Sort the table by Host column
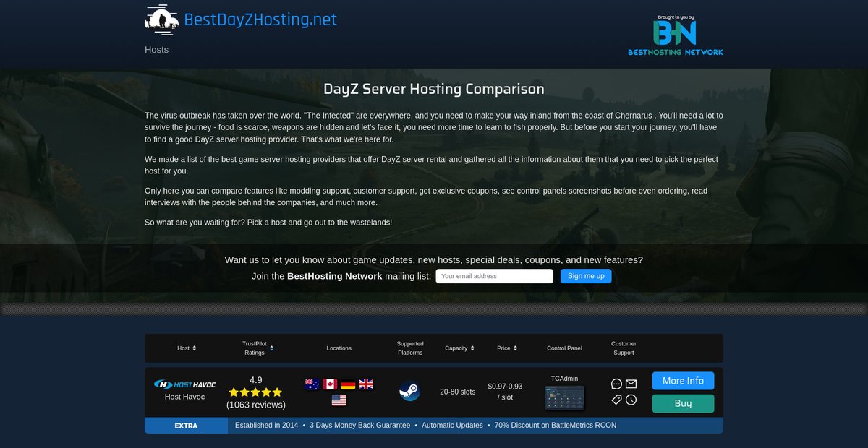The width and height of the screenshot is (868, 448). pos(187,348)
